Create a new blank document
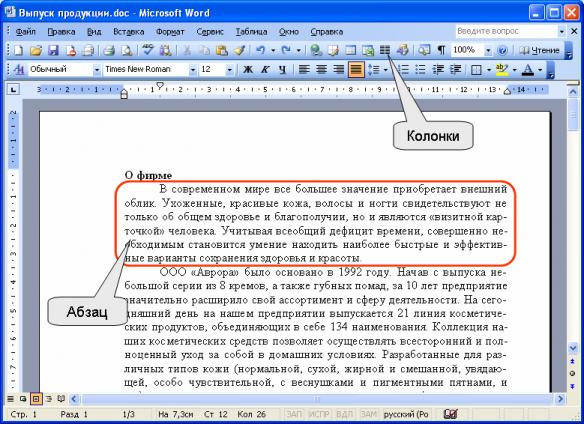 (x=18, y=50)
